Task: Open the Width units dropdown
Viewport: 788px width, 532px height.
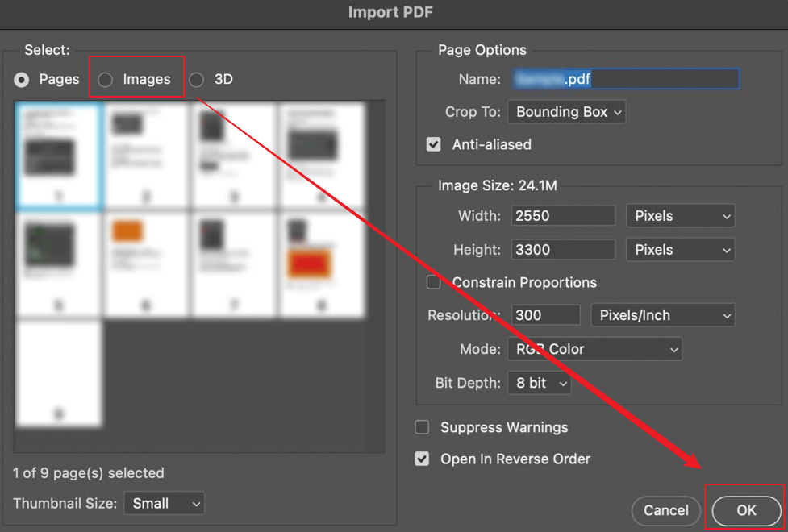Action: click(680, 215)
